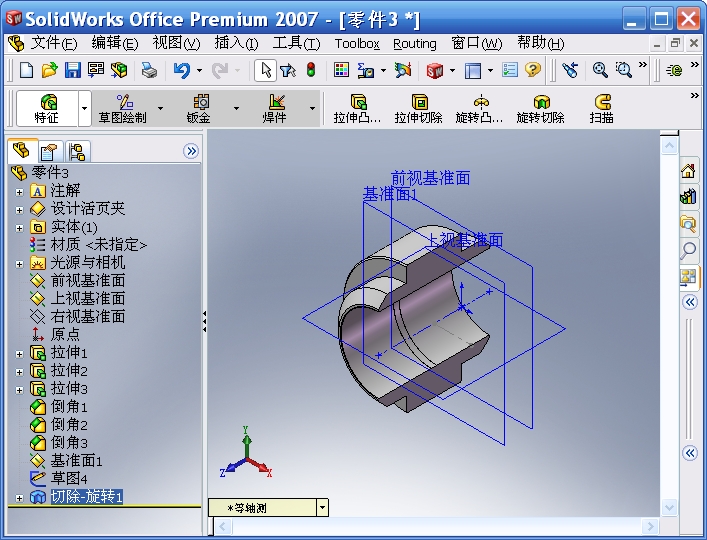Click the Search magnifier in task pane

(x=689, y=250)
